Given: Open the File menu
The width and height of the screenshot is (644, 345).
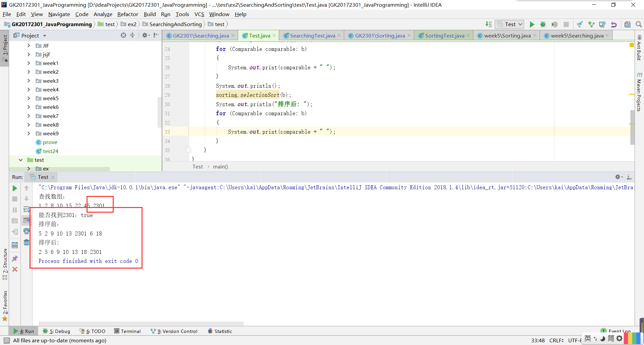Looking at the screenshot, I should [x=7, y=14].
